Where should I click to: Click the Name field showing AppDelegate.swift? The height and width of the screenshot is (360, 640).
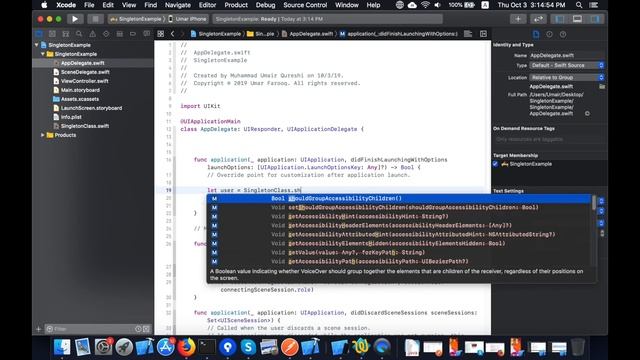[x=567, y=55]
